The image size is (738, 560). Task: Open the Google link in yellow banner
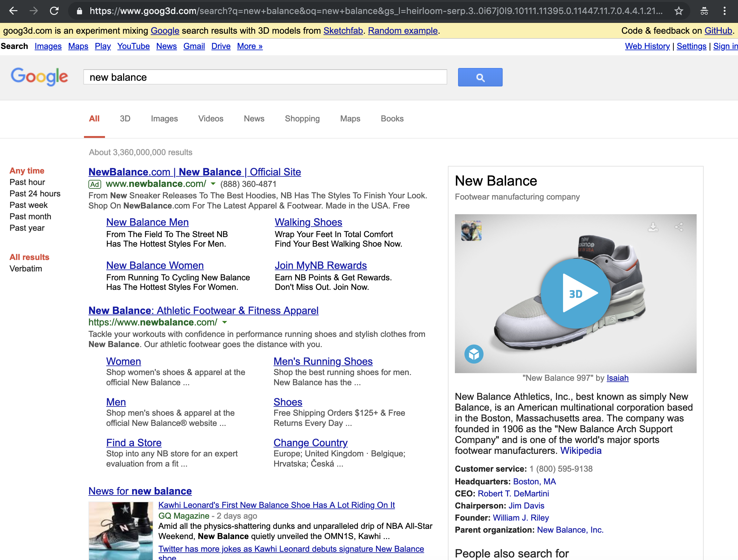click(165, 31)
